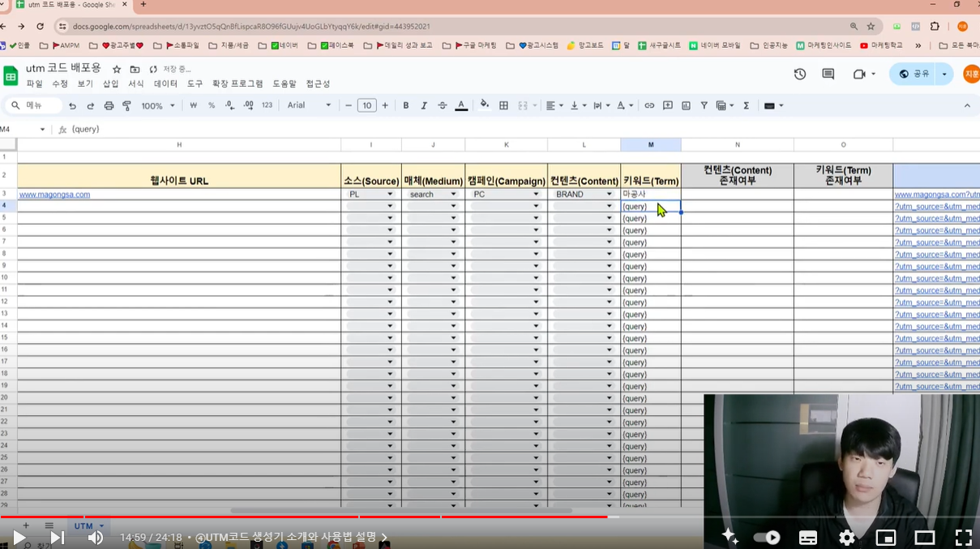Open the Source dropdown showing PL

[x=371, y=194]
